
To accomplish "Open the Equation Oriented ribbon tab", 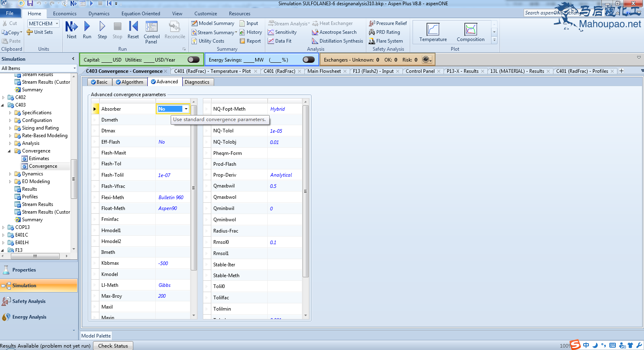I will click(140, 13).
